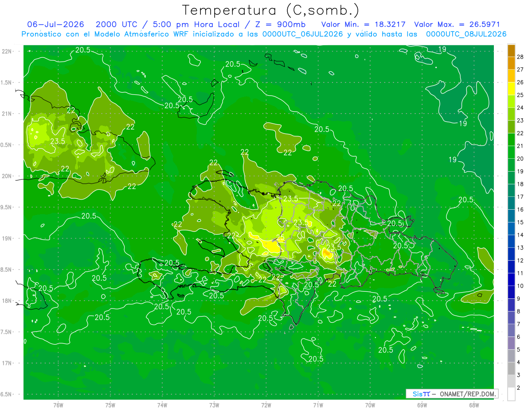Click the "1.5N" latitude axis label

pos(7,82)
